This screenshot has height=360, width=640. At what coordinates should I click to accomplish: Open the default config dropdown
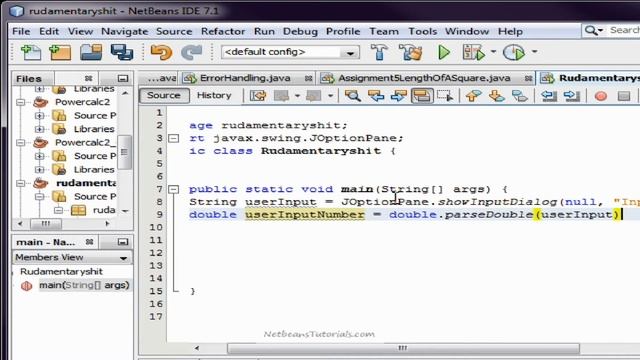pyautogui.click(x=350, y=53)
